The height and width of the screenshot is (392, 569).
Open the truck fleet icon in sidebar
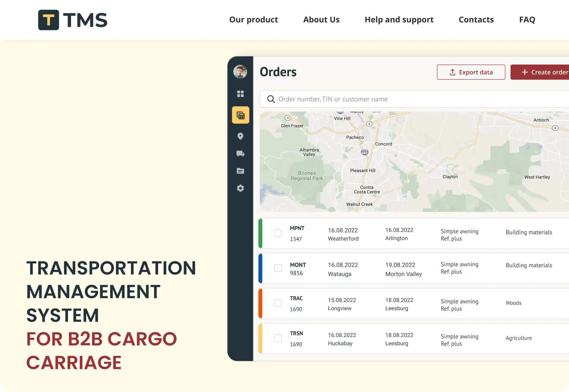(240, 153)
